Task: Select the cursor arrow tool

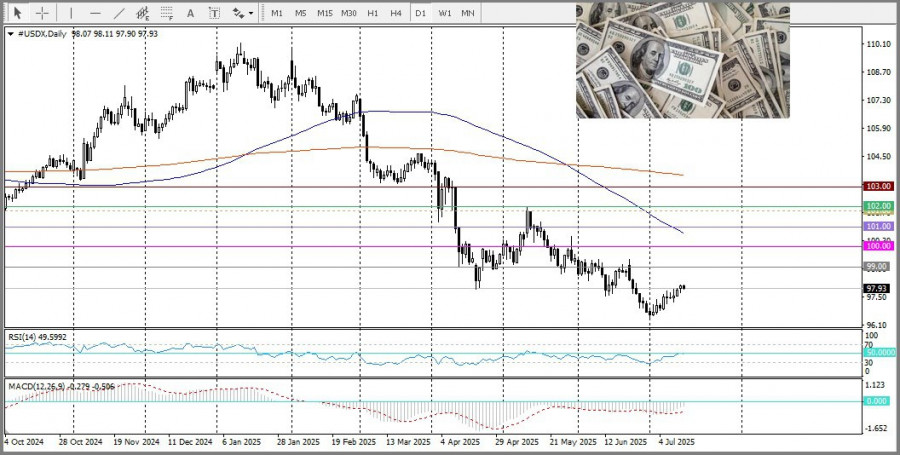Action: pos(18,13)
